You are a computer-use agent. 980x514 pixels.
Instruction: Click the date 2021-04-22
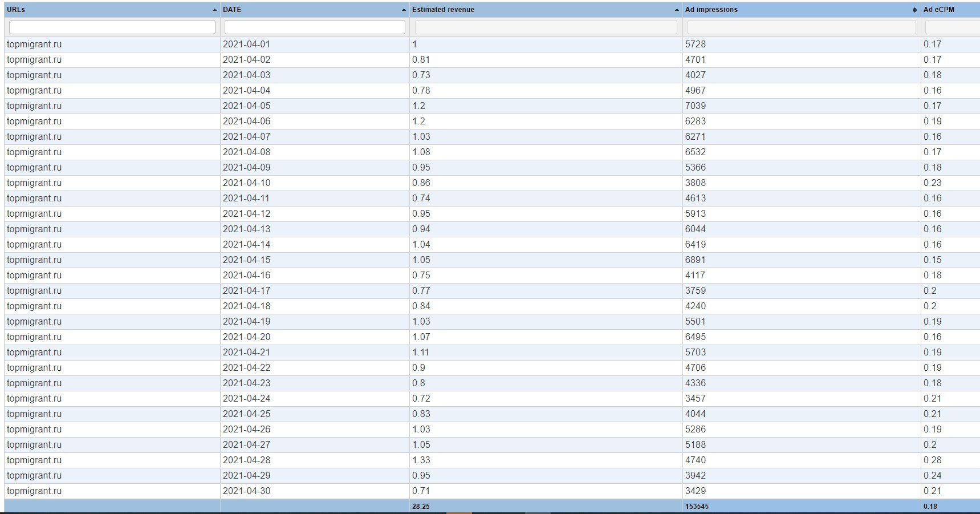click(247, 368)
